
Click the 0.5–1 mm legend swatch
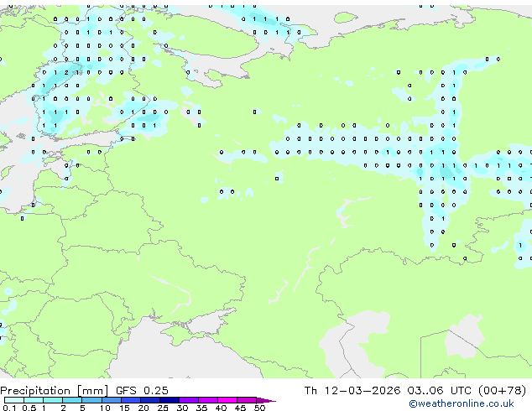[x=34, y=400]
